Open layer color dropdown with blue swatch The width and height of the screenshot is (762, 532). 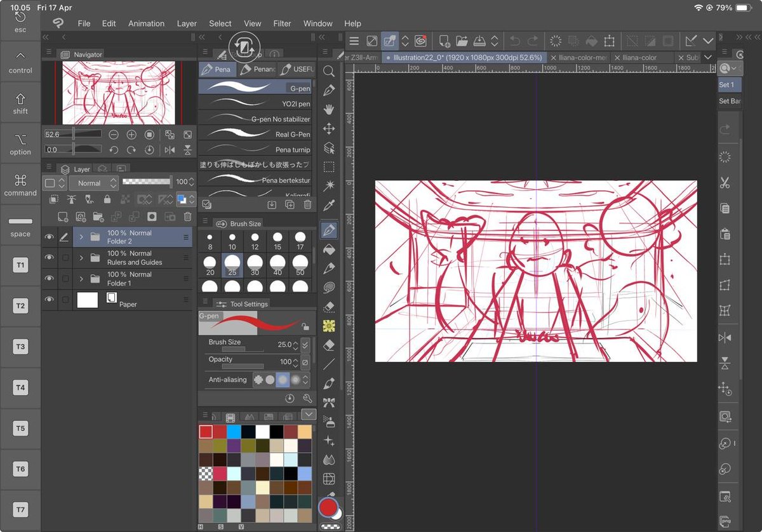185,199
